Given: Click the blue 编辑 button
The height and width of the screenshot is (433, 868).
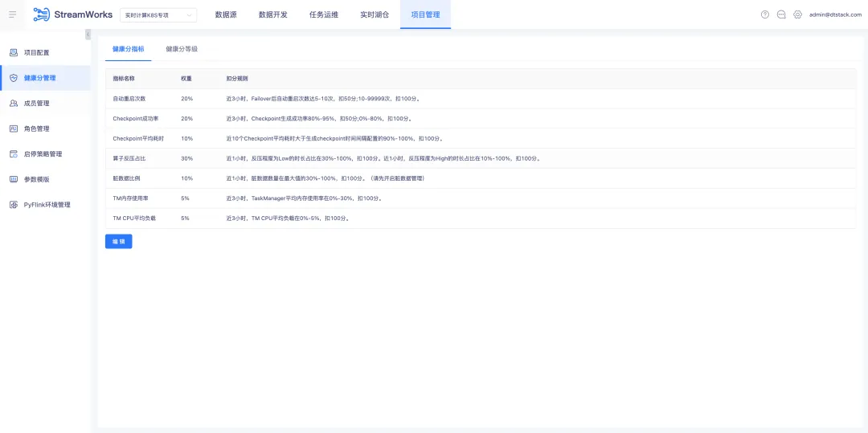Looking at the screenshot, I should [x=118, y=242].
